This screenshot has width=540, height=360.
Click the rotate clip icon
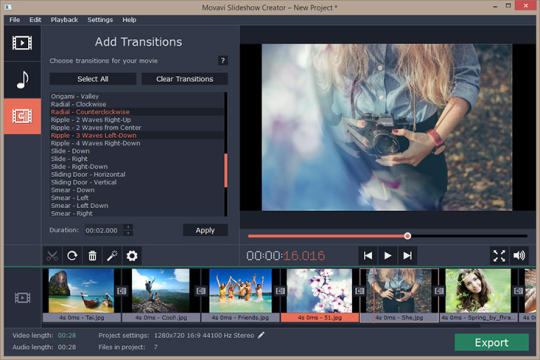click(72, 256)
